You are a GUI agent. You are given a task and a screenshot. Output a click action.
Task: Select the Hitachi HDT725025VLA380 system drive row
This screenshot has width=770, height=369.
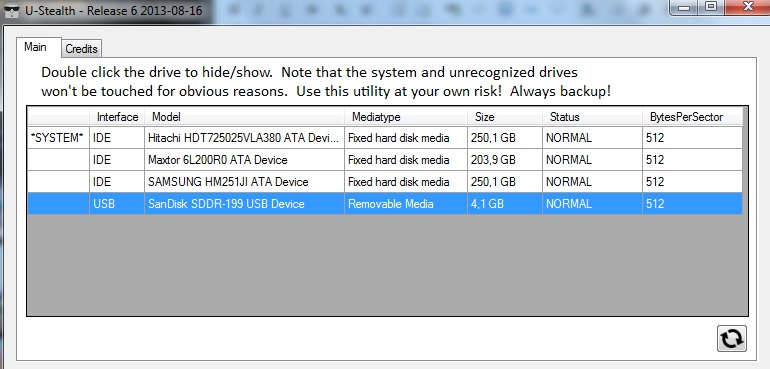(385, 138)
